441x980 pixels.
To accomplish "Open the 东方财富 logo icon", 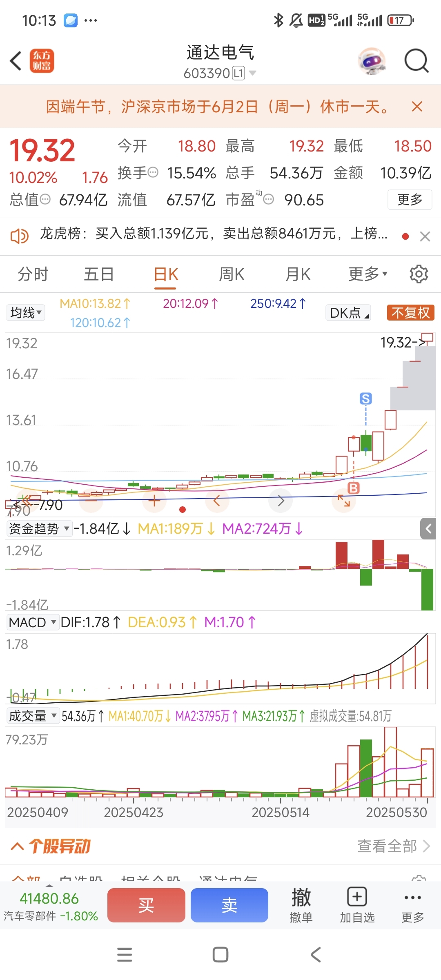I will coord(42,61).
